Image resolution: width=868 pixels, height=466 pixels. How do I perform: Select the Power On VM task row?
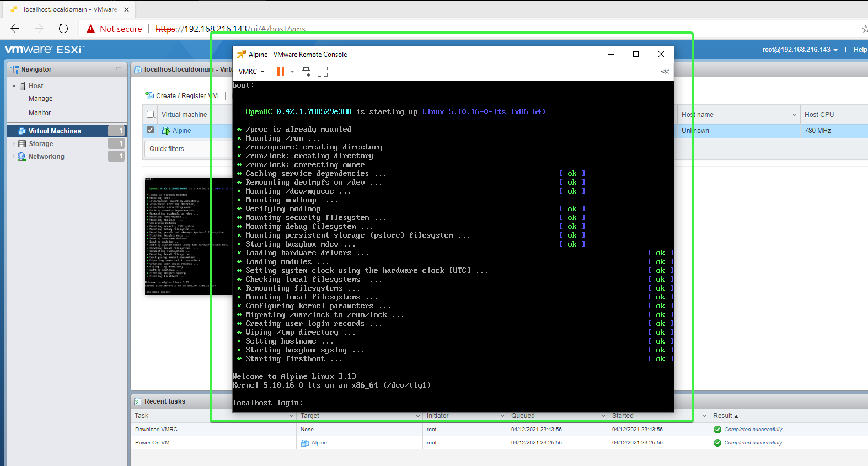pos(499,443)
